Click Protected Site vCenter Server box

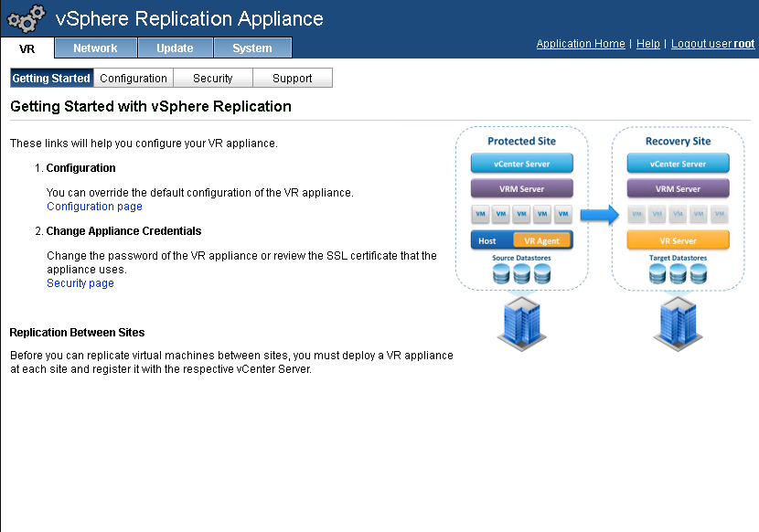point(522,164)
